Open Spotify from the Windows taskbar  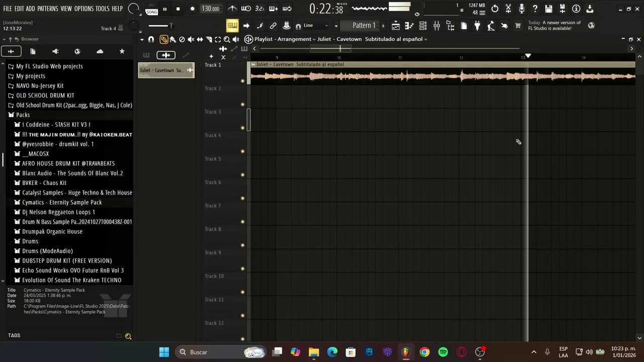coord(443,352)
